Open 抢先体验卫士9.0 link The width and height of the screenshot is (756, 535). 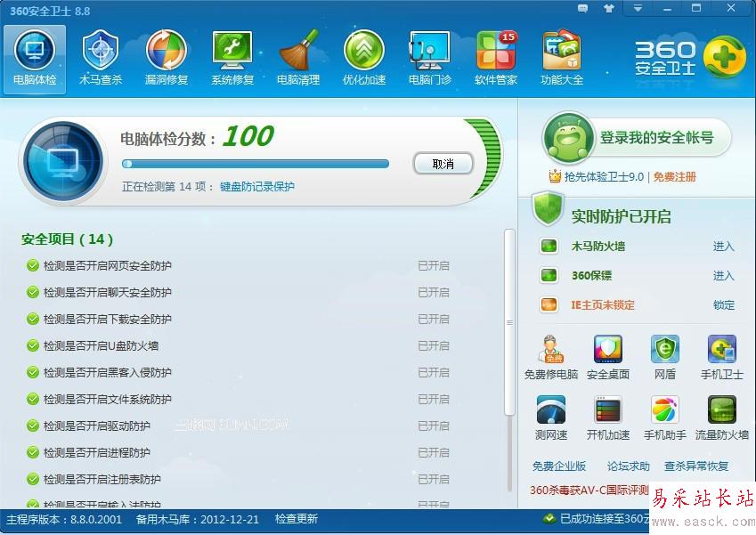pos(604,177)
